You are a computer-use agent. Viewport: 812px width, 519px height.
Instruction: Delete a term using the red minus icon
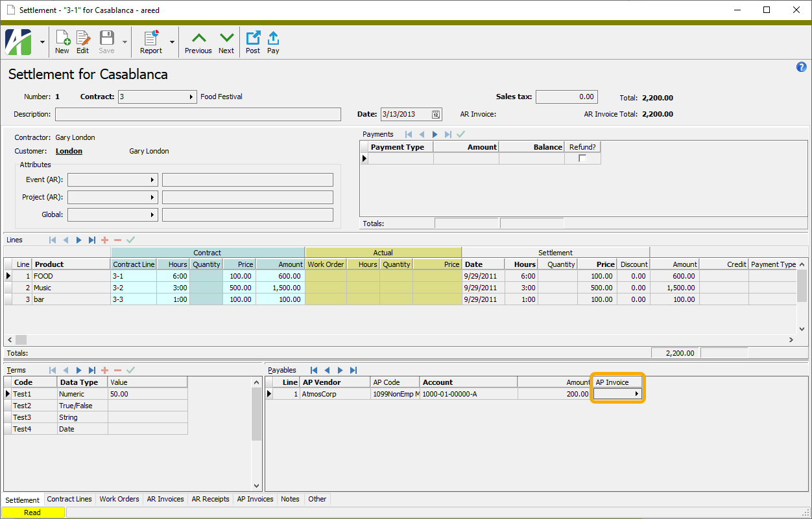(x=116, y=369)
